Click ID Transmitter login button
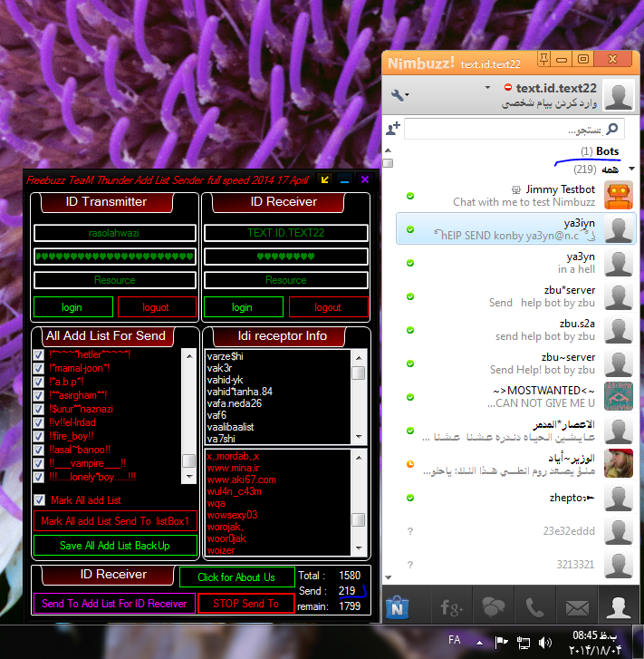644x659 pixels. click(73, 307)
